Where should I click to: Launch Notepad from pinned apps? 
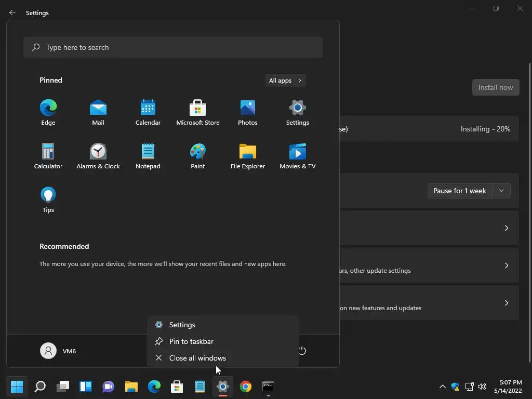click(x=148, y=156)
